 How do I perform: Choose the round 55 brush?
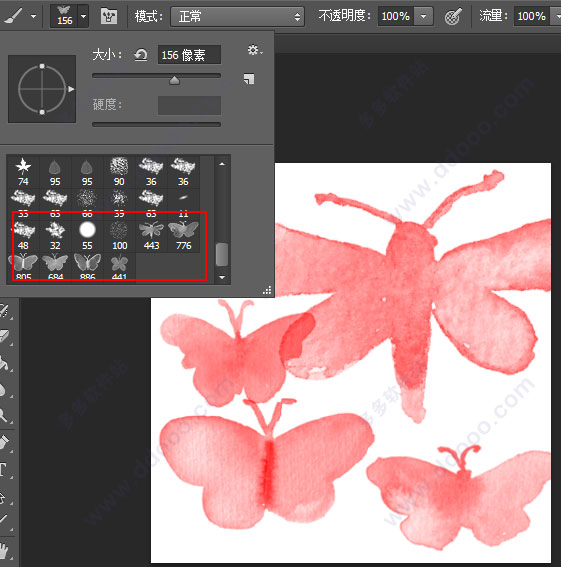[87, 236]
